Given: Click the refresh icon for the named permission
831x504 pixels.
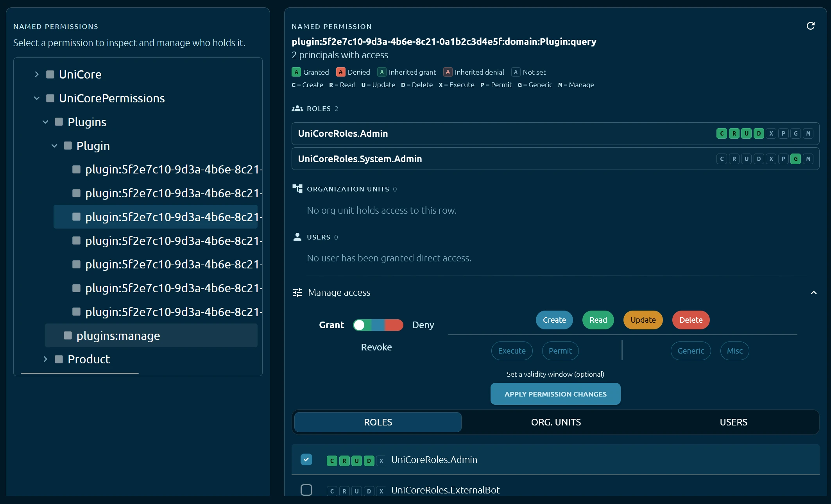Looking at the screenshot, I should (x=810, y=26).
